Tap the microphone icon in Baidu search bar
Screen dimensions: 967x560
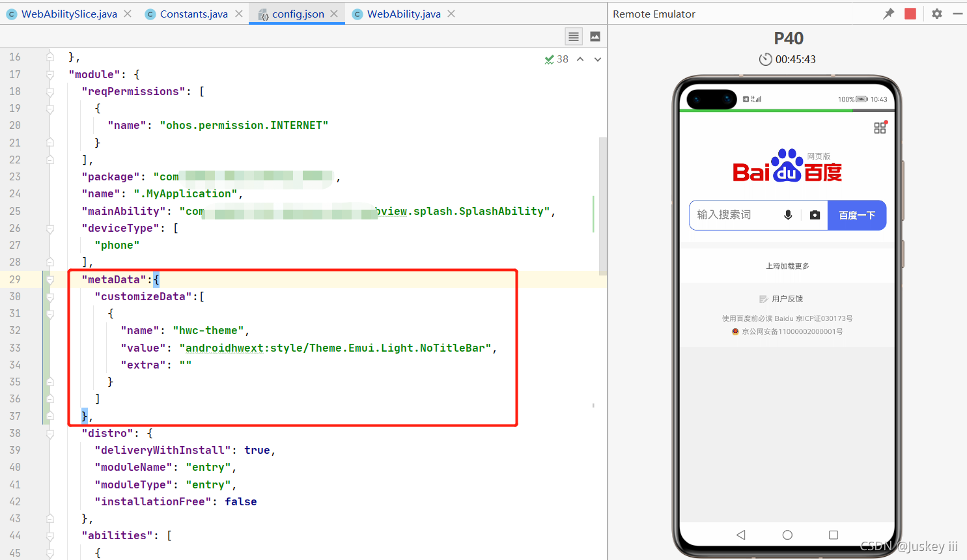point(788,215)
